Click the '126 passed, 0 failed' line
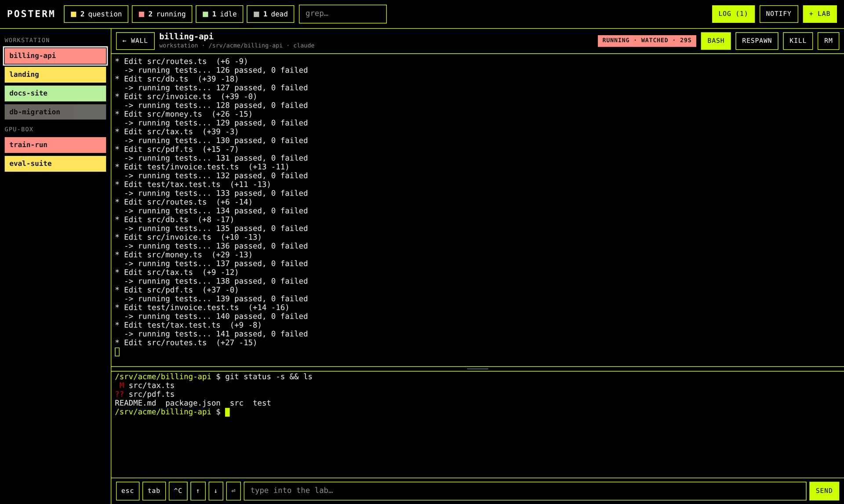 [x=216, y=70]
